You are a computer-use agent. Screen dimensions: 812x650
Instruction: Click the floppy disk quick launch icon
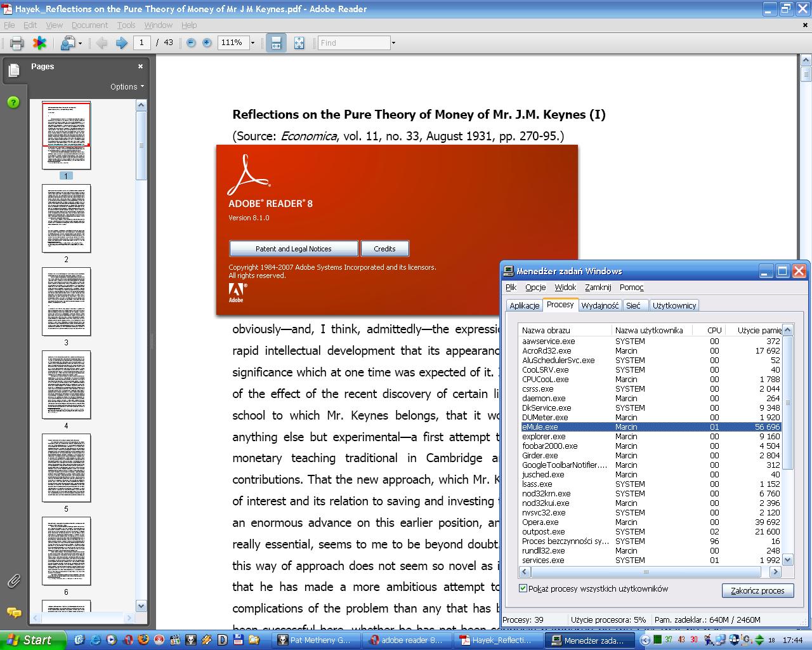click(x=239, y=640)
